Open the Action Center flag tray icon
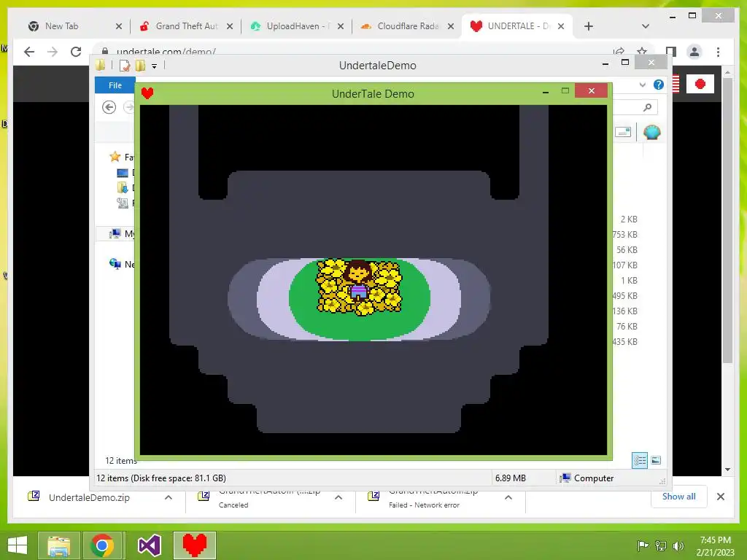The image size is (747, 560). pyautogui.click(x=643, y=545)
